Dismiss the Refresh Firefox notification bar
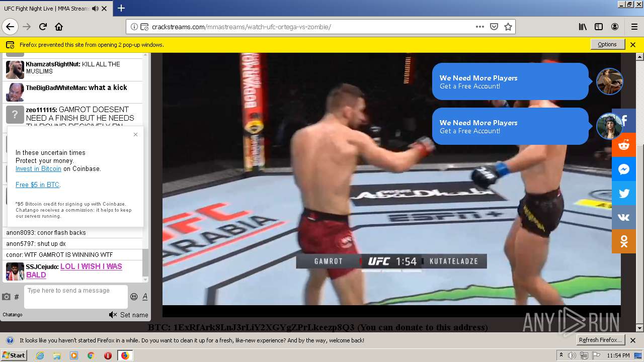 click(633, 340)
